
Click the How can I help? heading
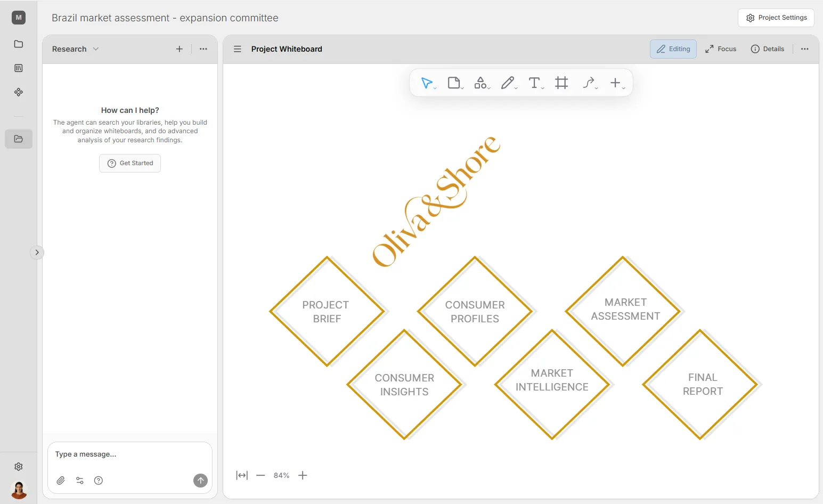(130, 110)
